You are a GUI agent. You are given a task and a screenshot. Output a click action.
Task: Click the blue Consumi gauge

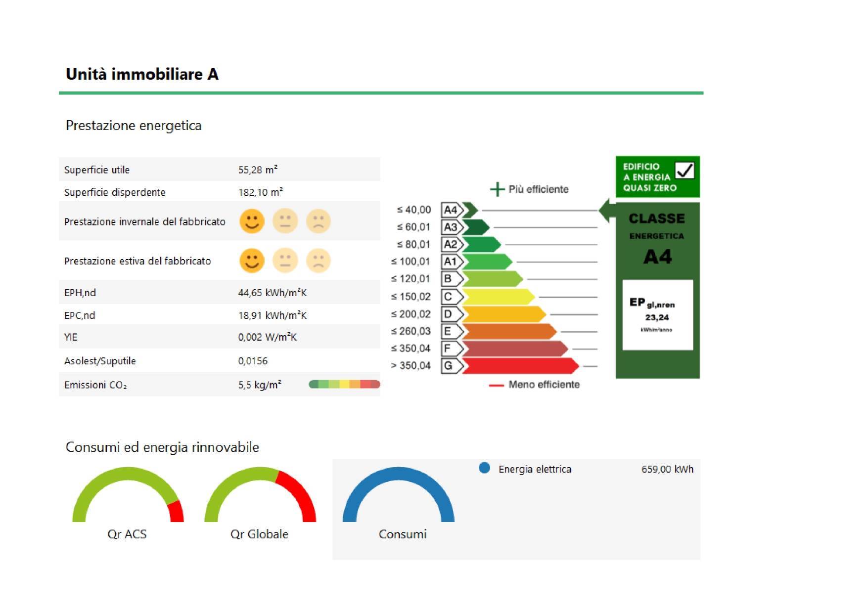(x=399, y=494)
